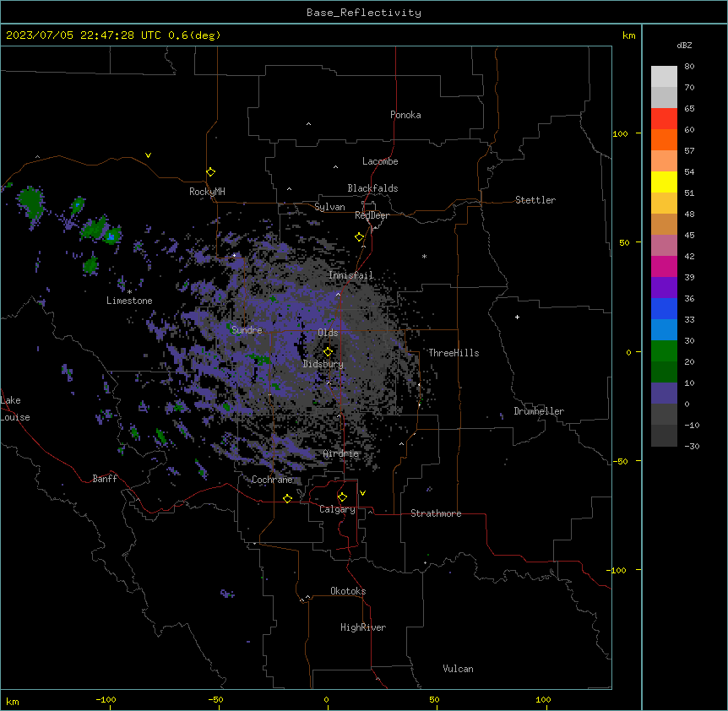Pick the bright yellow 51-54 dBZ legend color

(664, 182)
